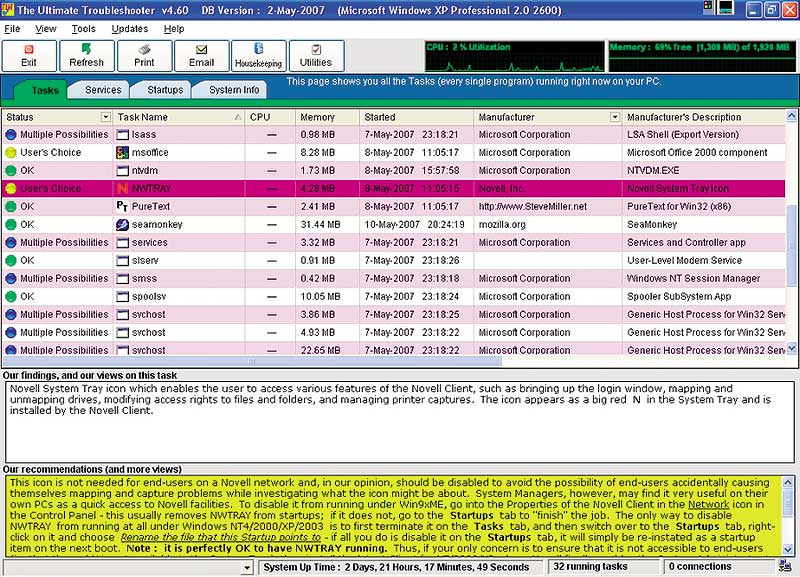Follow the Network link in the recommendations
The image size is (800, 577).
pos(708,505)
